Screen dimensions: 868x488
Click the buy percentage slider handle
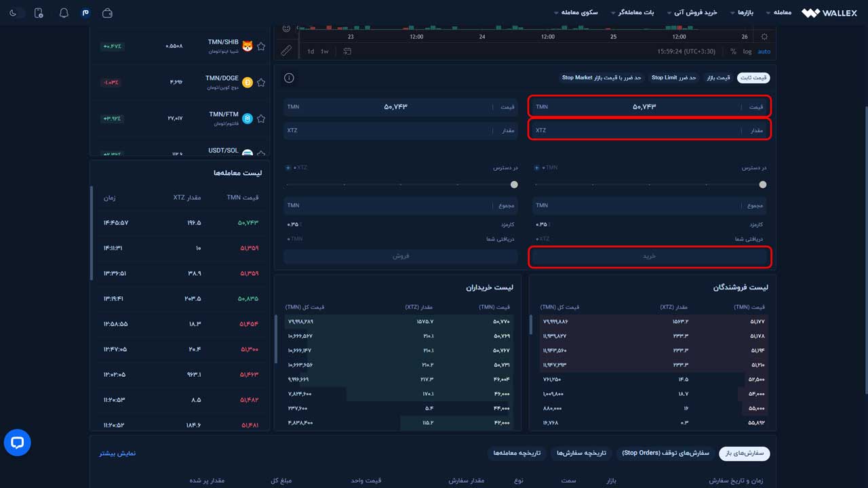[763, 184]
